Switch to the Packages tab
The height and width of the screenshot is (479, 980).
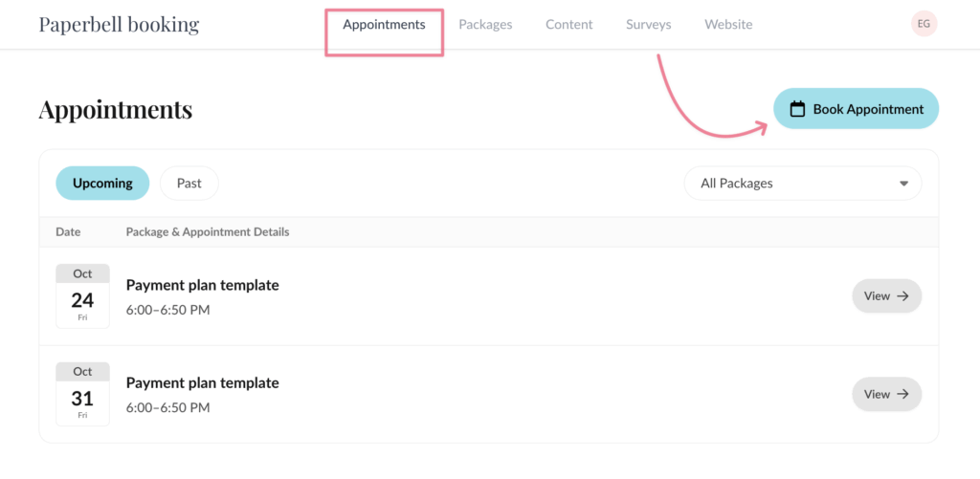click(x=485, y=25)
